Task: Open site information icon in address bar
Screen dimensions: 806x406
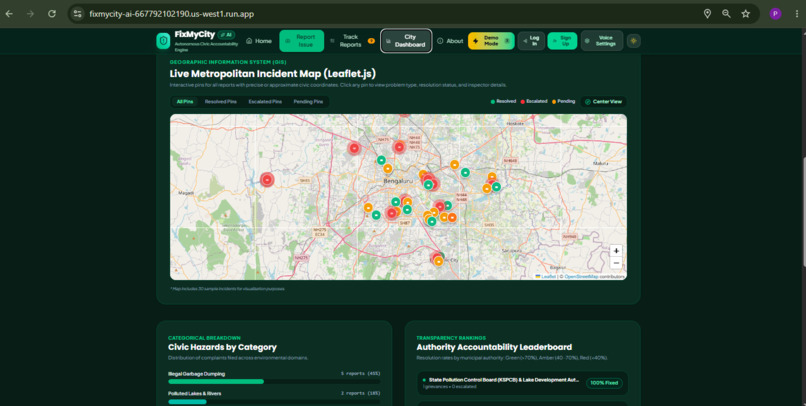Action: (x=78, y=14)
